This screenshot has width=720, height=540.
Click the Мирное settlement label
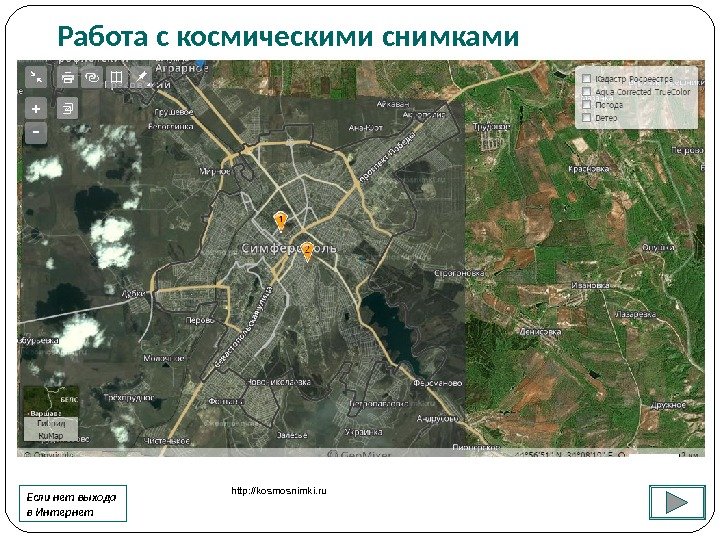click(x=215, y=171)
